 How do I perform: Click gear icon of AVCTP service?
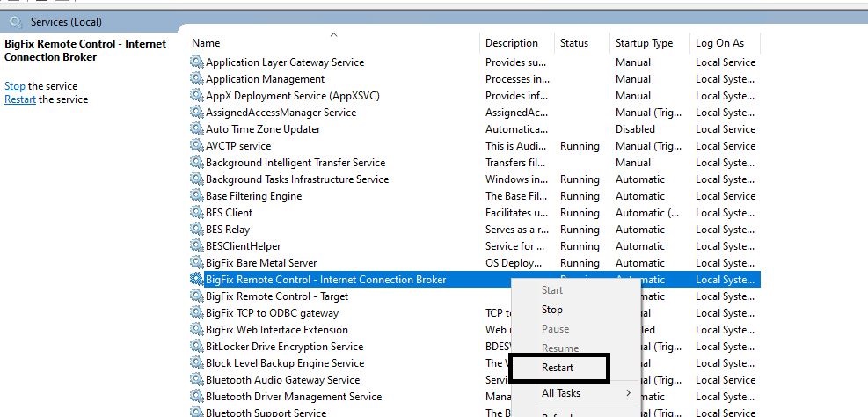pos(196,146)
